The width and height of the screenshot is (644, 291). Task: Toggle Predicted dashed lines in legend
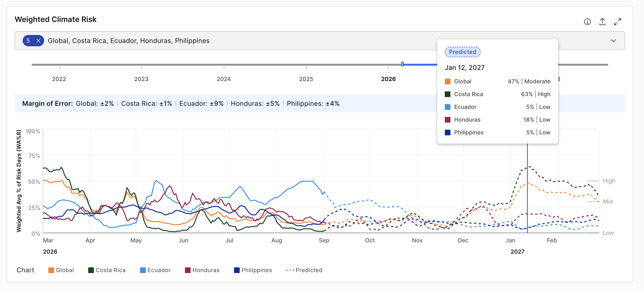[304, 270]
